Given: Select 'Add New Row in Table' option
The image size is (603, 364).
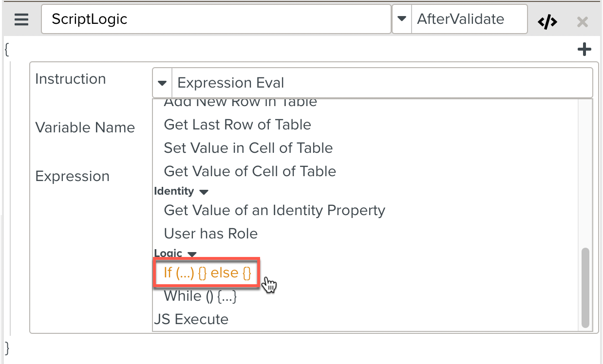Looking at the screenshot, I should tap(240, 103).
